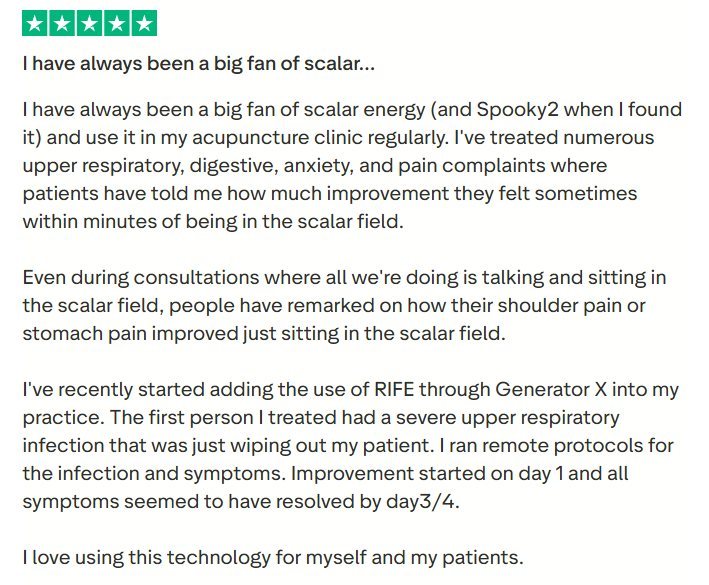Click the third green star icon
709x585 pixels.
[x=89, y=23]
